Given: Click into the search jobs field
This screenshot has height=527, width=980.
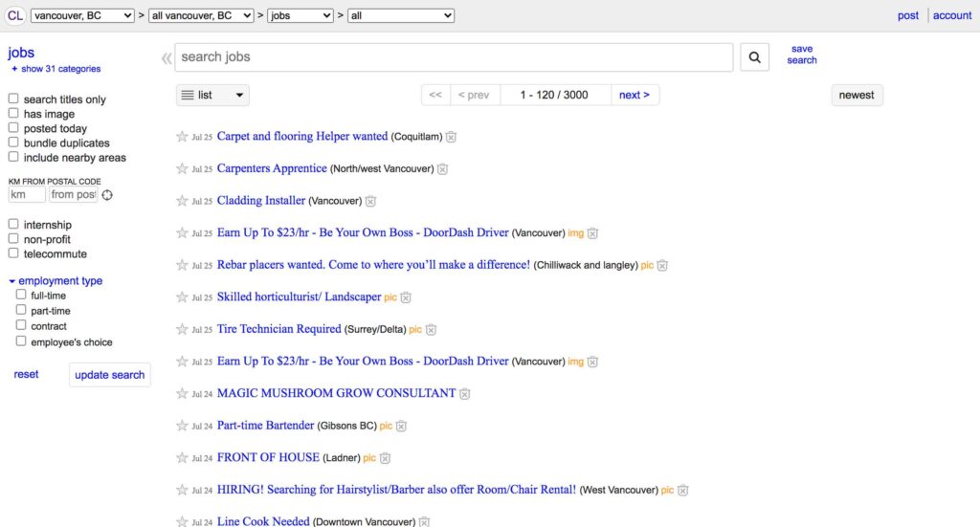Looking at the screenshot, I should click(x=454, y=57).
